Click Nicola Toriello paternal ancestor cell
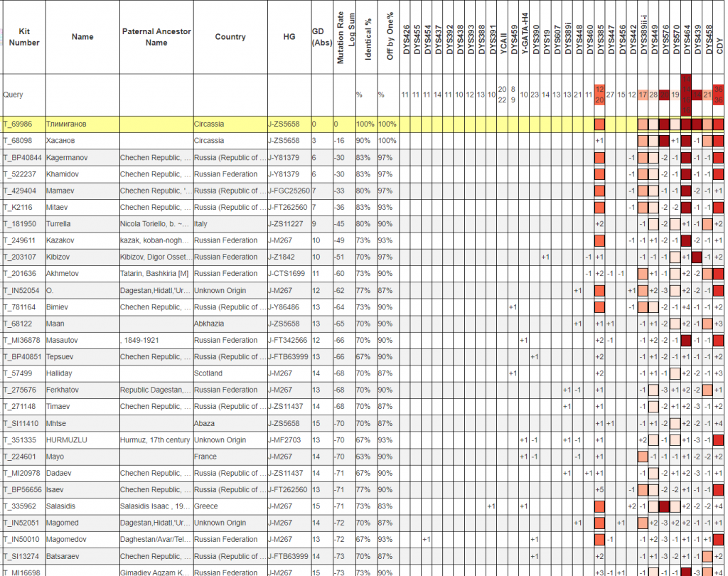This screenshot has height=576, width=728. click(x=156, y=224)
